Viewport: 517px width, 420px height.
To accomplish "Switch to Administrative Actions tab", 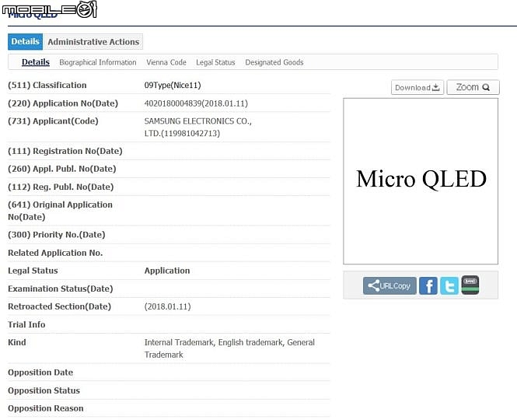I will [93, 42].
